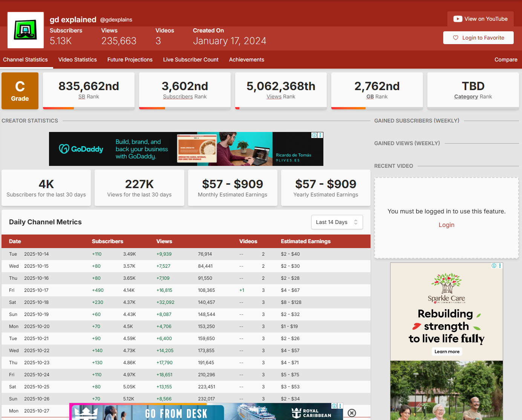Click the orange C Grade badge
522x420 pixels.
click(20, 91)
